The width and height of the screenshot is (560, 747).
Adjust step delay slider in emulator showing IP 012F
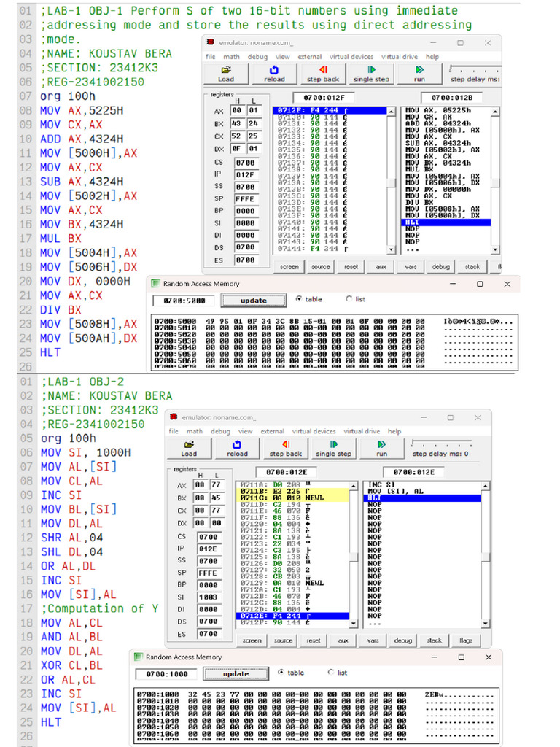pos(474,68)
